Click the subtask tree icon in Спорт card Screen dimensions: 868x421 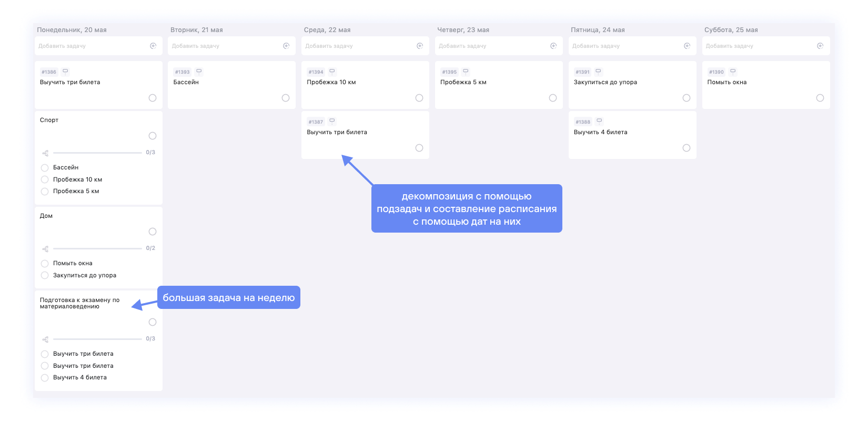45,153
